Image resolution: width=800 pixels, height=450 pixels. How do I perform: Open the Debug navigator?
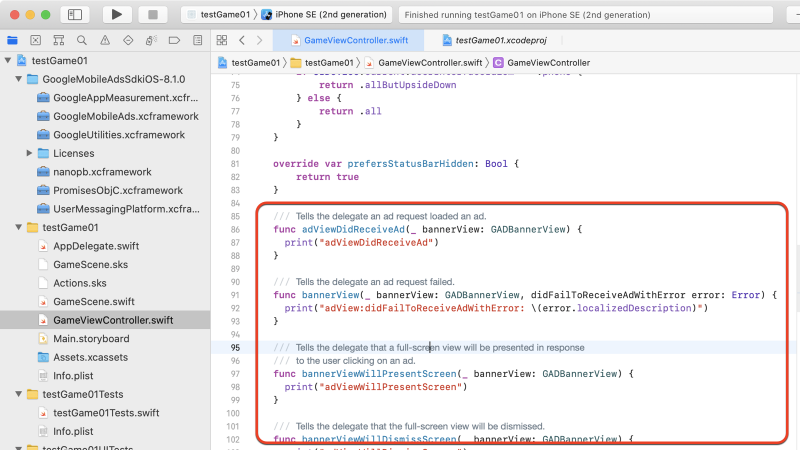coord(151,40)
